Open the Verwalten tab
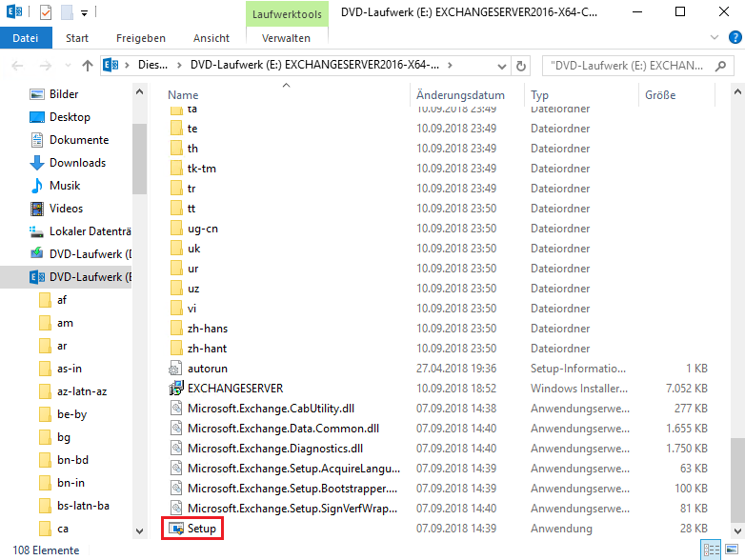745x560 pixels. [286, 38]
